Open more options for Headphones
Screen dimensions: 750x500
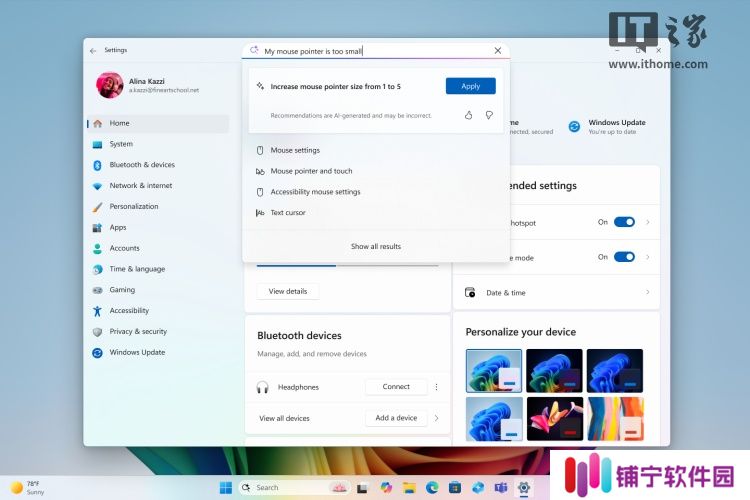tap(436, 387)
